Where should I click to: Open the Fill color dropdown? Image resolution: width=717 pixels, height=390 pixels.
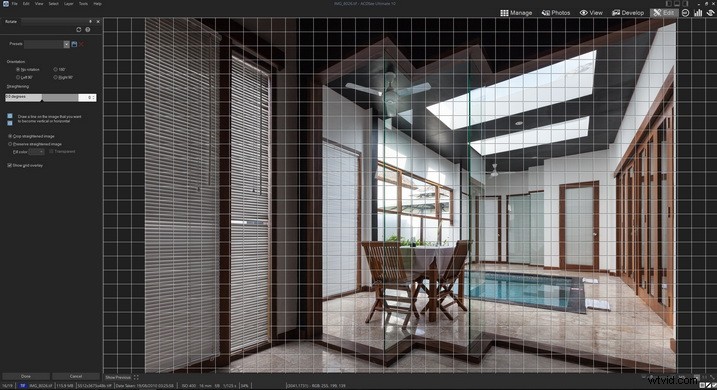click(x=37, y=152)
